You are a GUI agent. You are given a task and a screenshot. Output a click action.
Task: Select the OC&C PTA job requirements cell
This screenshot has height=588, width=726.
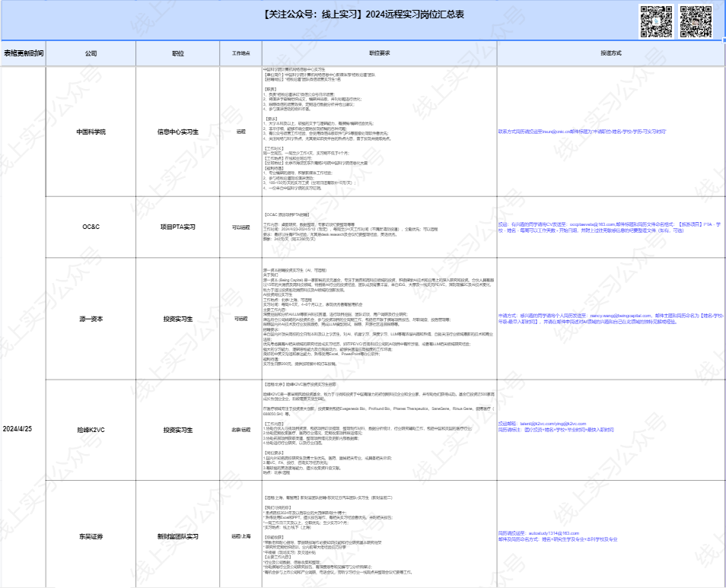[x=380, y=227]
